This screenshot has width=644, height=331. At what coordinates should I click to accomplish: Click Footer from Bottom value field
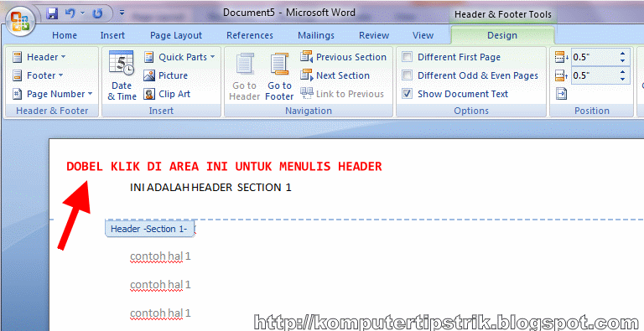click(x=595, y=75)
